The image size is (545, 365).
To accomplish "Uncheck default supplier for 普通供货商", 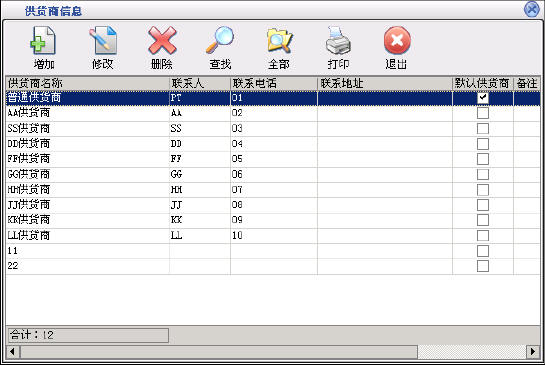I will click(483, 98).
